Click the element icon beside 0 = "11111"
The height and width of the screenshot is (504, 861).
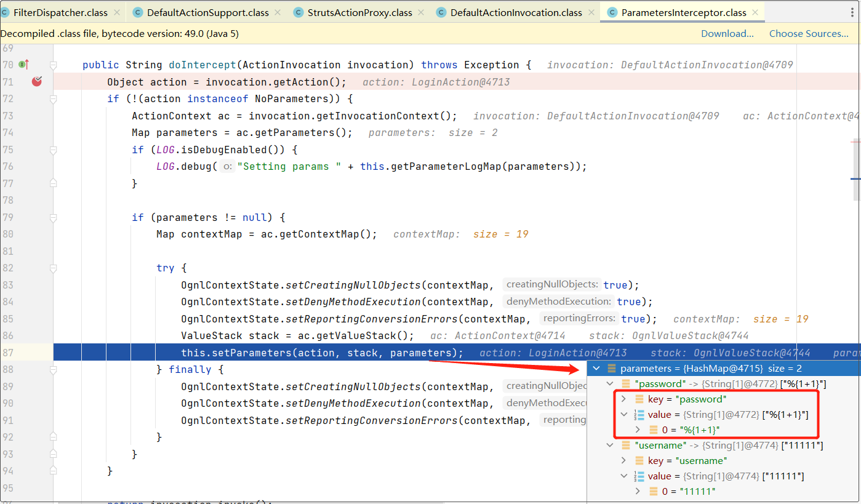click(x=653, y=491)
